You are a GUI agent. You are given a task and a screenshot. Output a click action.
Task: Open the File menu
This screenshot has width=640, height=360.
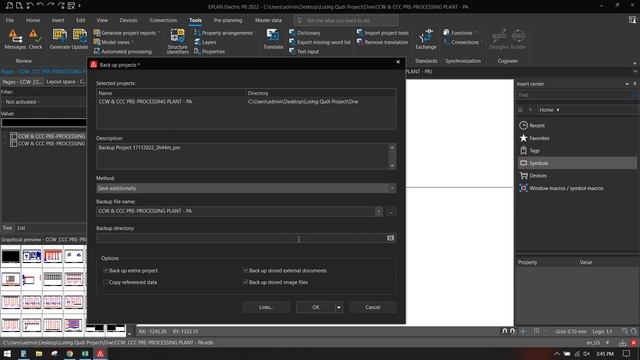click(9, 20)
